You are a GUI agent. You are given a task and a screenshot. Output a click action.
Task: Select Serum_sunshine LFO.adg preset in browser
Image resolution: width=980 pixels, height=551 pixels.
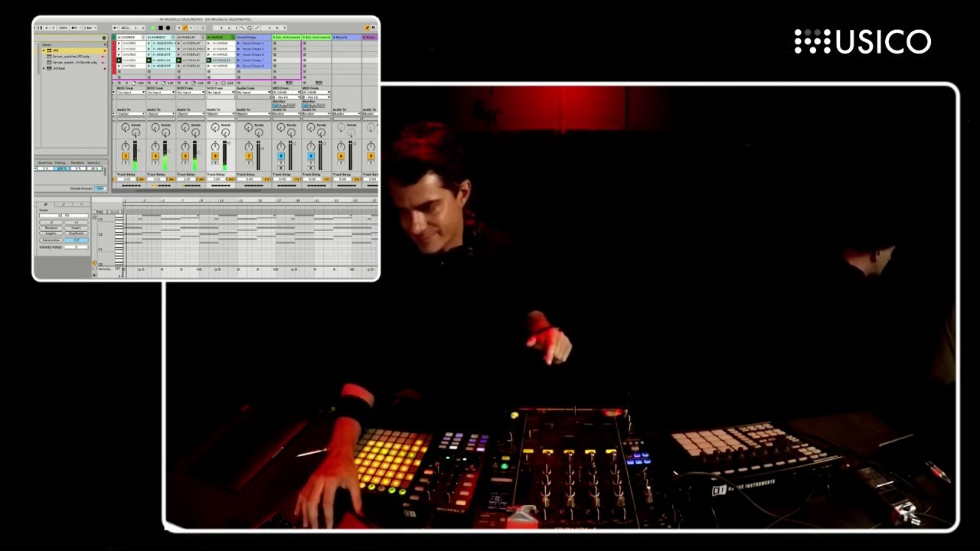(70, 57)
